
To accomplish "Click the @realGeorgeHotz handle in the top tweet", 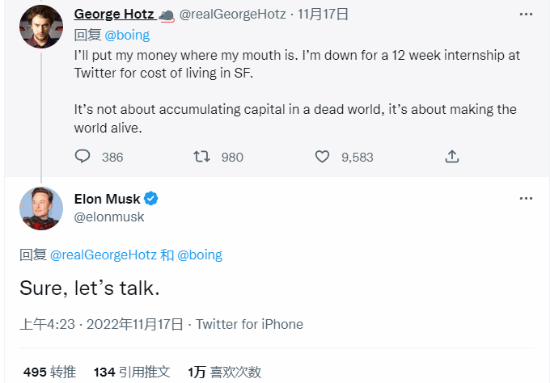I will click(x=233, y=14).
